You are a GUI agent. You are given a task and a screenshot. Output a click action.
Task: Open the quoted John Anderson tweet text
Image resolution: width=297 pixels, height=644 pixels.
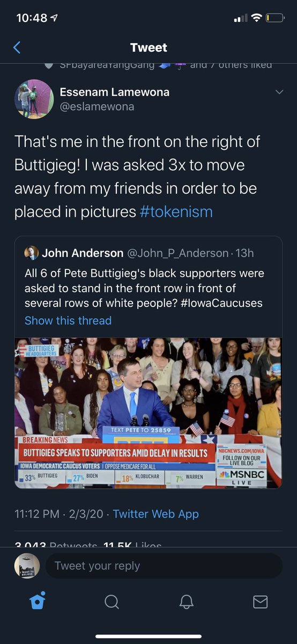[x=144, y=288]
